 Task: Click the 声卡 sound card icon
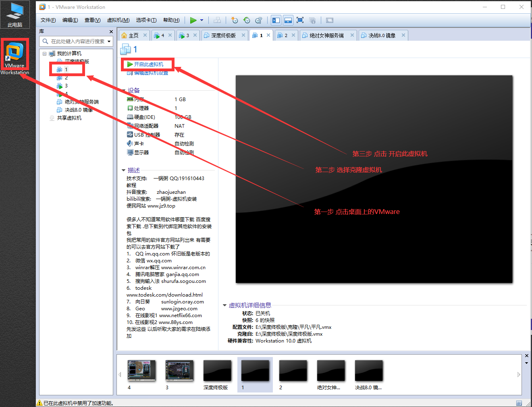pos(130,143)
